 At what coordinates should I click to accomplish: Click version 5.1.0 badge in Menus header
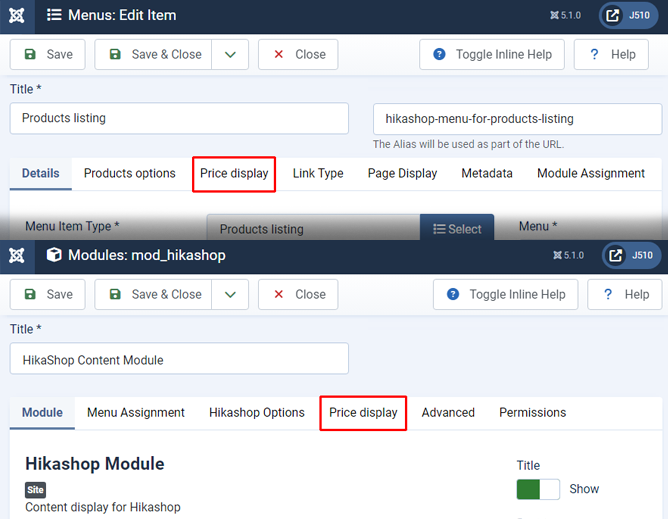565,15
